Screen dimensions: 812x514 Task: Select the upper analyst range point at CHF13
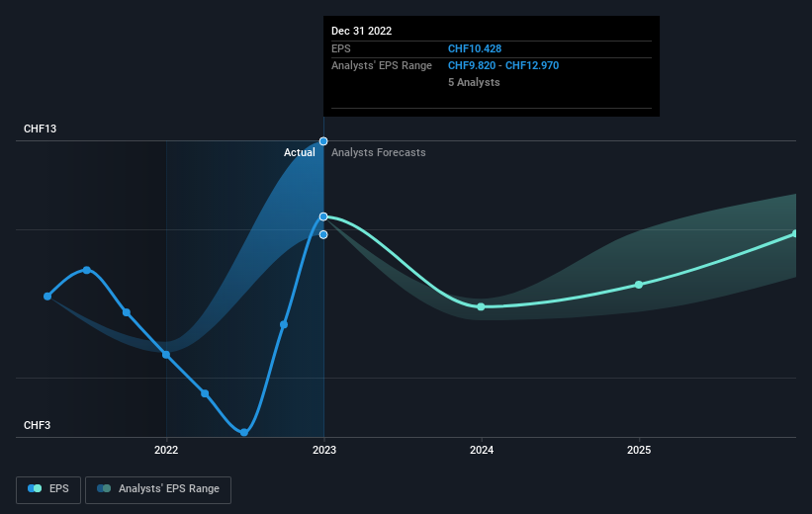(323, 141)
